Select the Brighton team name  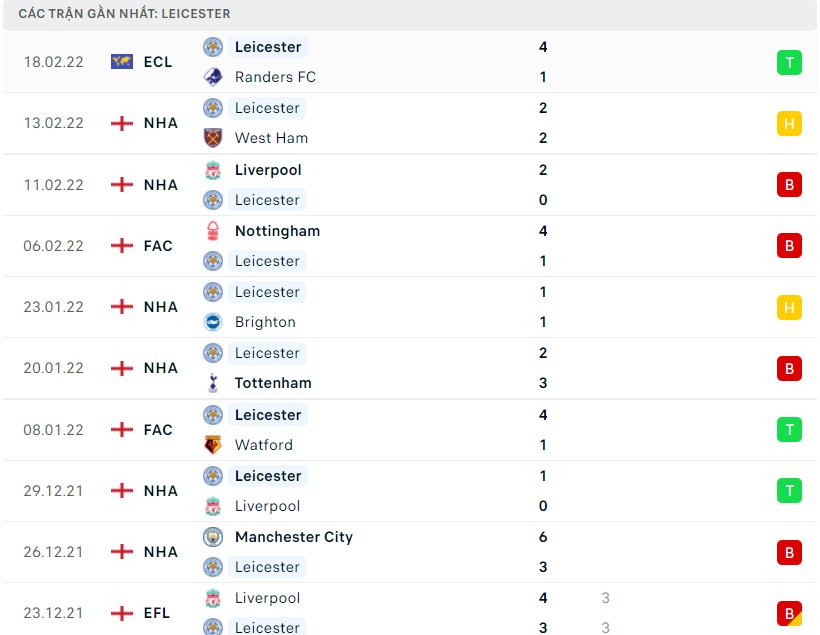pyautogui.click(x=265, y=322)
